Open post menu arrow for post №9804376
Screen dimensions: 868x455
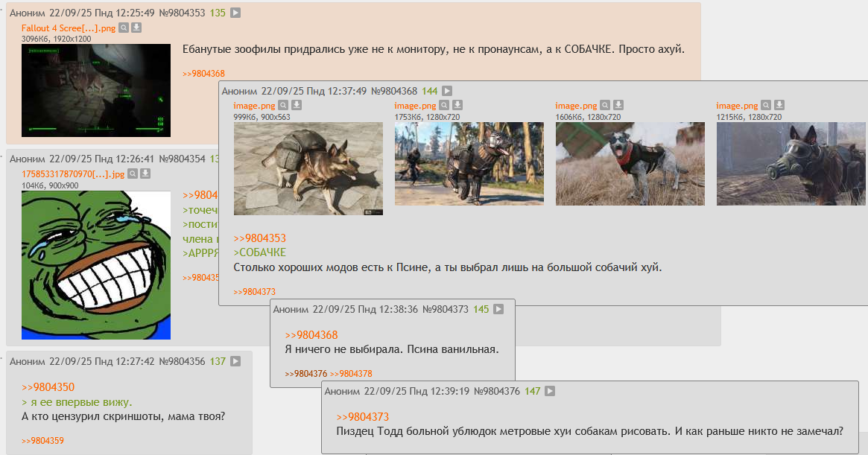[x=550, y=391]
